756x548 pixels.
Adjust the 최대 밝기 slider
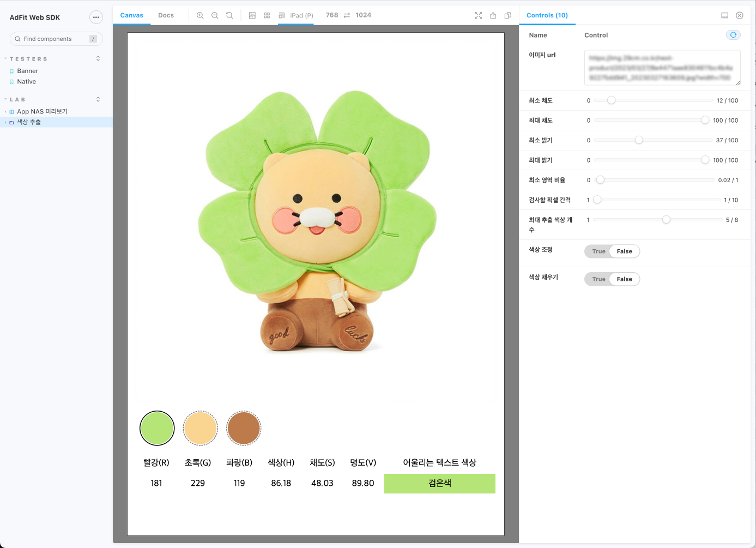651,160
